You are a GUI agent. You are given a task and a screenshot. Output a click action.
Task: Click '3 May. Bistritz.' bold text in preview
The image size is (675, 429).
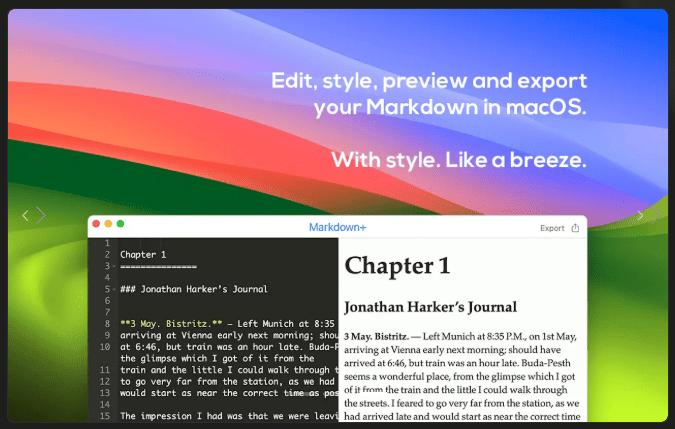(x=376, y=336)
